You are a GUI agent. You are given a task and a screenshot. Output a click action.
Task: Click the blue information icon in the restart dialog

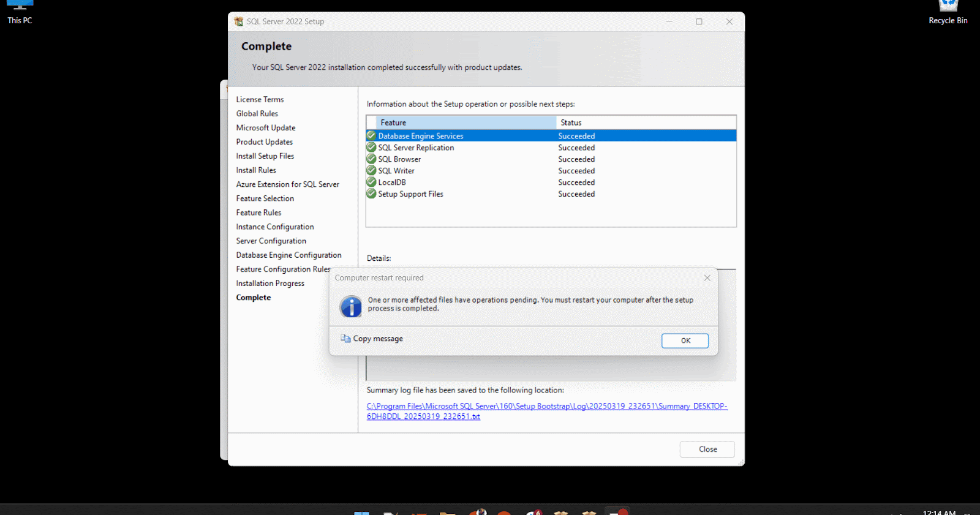tap(351, 306)
